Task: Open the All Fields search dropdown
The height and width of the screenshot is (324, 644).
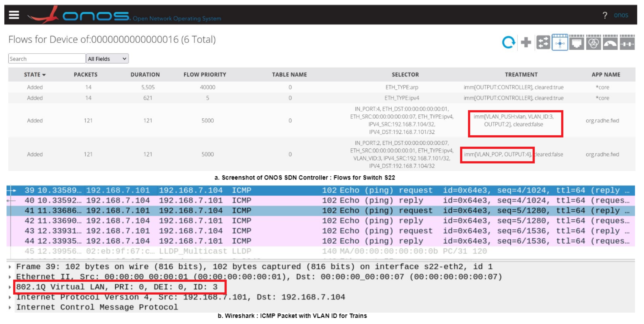Action: [107, 59]
